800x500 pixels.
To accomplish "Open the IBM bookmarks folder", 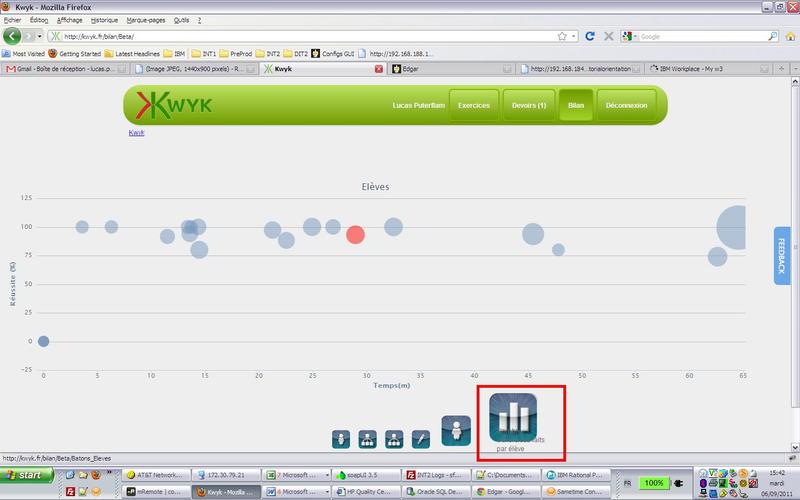I will click(174, 54).
